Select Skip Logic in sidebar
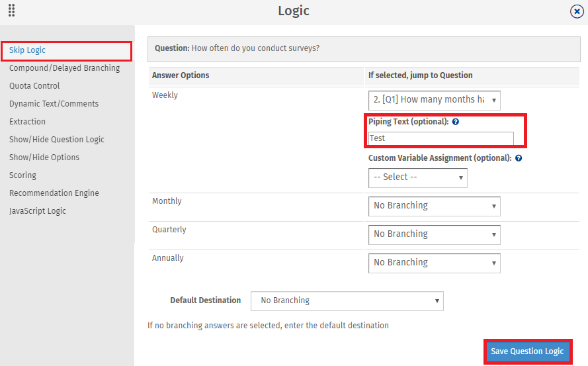588x366 pixels. pyautogui.click(x=27, y=50)
